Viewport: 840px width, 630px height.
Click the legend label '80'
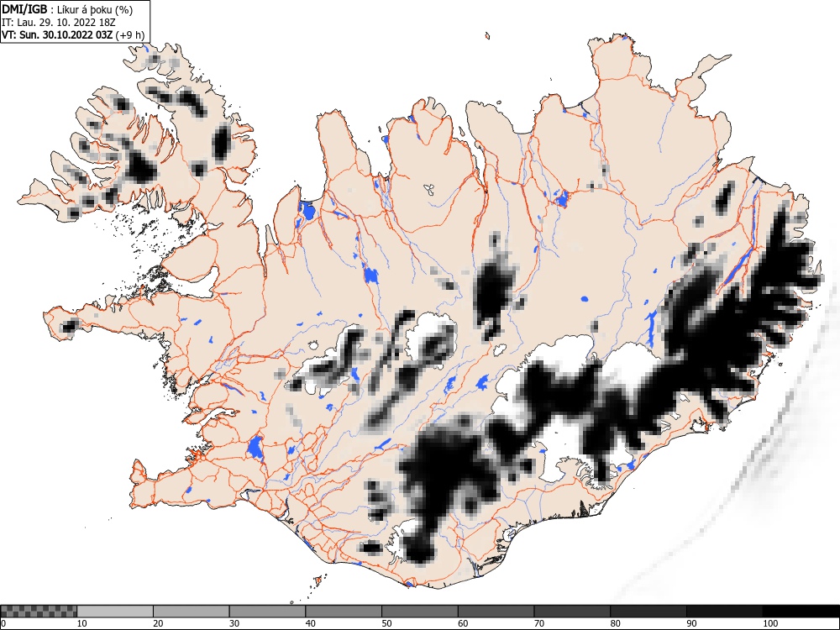tap(615, 623)
